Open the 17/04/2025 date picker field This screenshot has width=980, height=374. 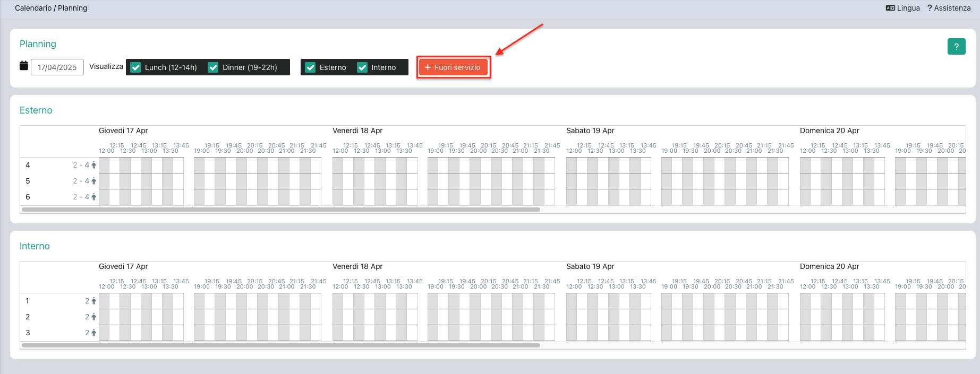pos(57,67)
